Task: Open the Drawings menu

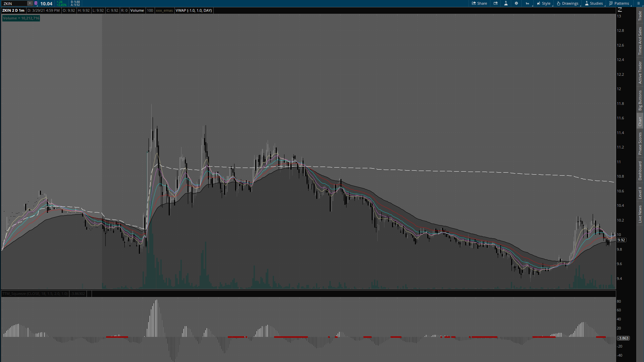Action: point(568,3)
